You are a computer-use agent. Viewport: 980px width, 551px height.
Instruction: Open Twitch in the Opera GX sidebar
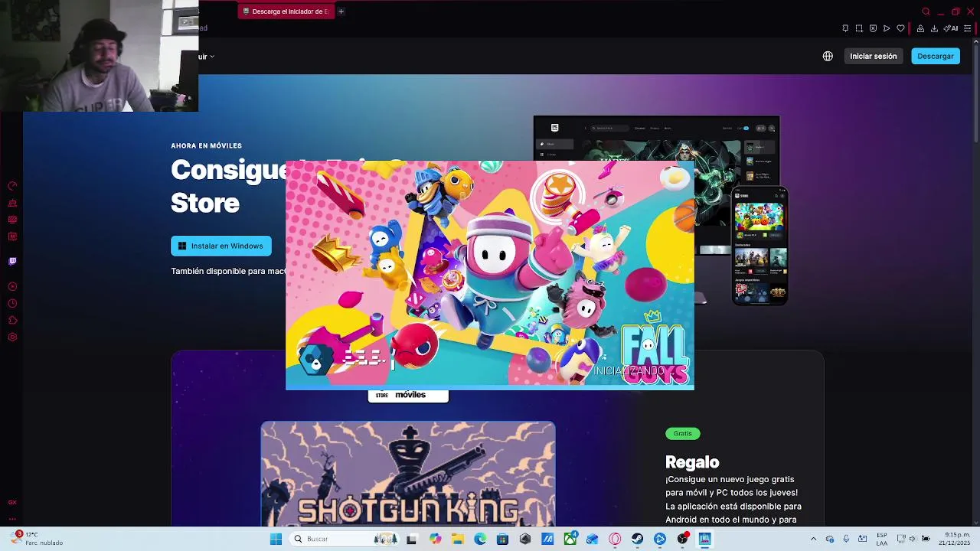click(12, 261)
